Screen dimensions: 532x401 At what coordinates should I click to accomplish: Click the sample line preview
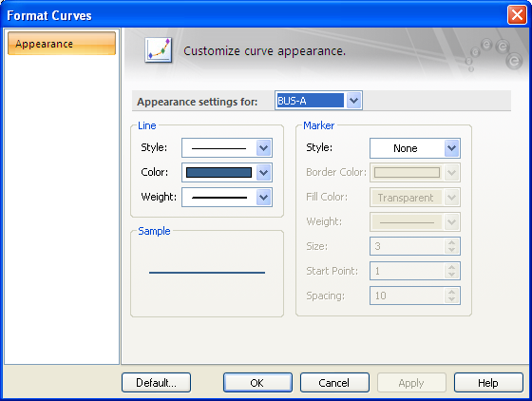pyautogui.click(x=207, y=273)
